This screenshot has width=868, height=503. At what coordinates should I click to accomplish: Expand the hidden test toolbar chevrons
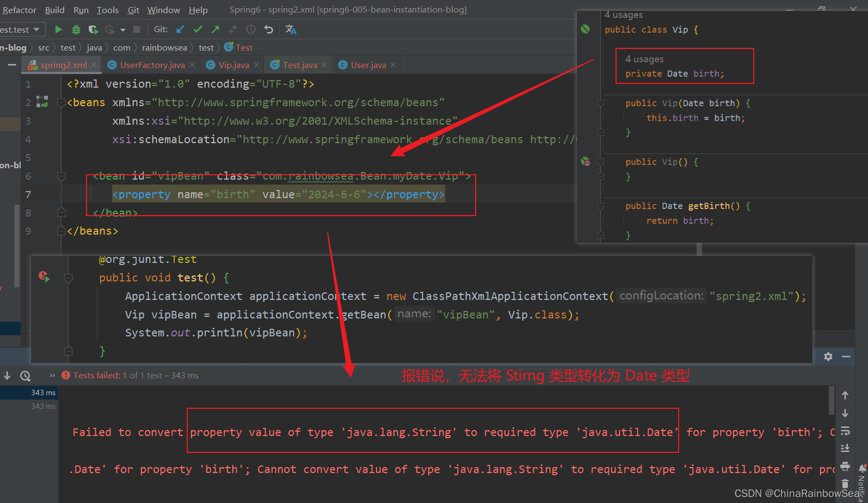click(x=52, y=376)
